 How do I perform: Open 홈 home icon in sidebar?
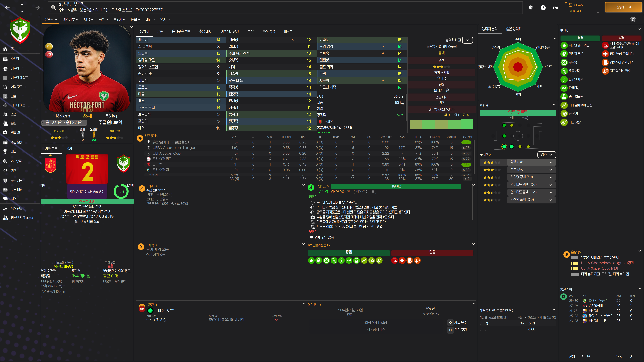click(5, 49)
